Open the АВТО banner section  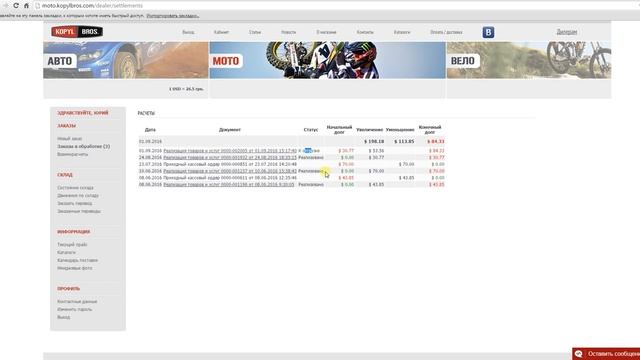coord(126,60)
